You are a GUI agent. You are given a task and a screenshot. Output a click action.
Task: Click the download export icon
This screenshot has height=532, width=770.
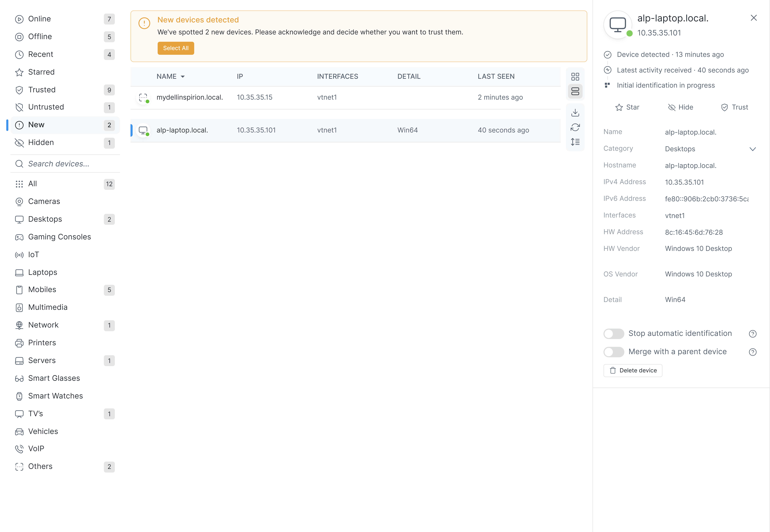(575, 113)
